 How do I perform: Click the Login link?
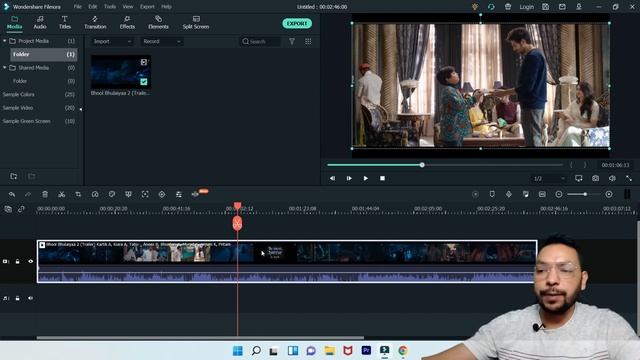pos(527,7)
